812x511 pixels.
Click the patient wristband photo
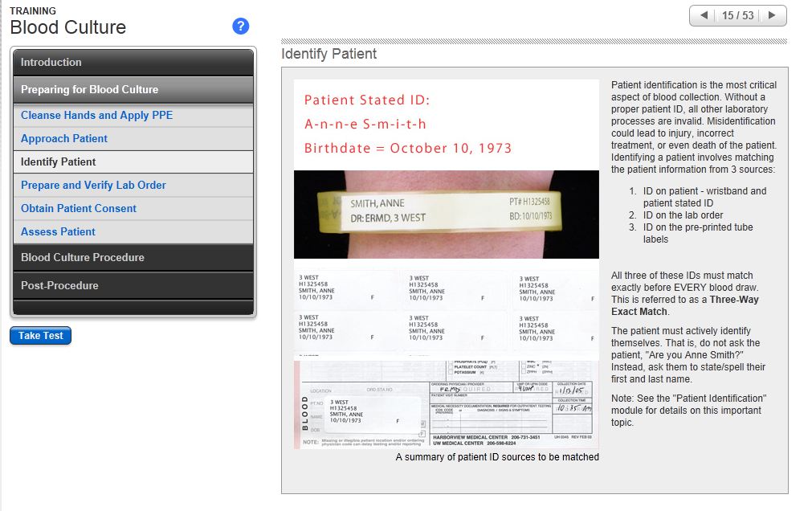pyautogui.click(x=446, y=214)
